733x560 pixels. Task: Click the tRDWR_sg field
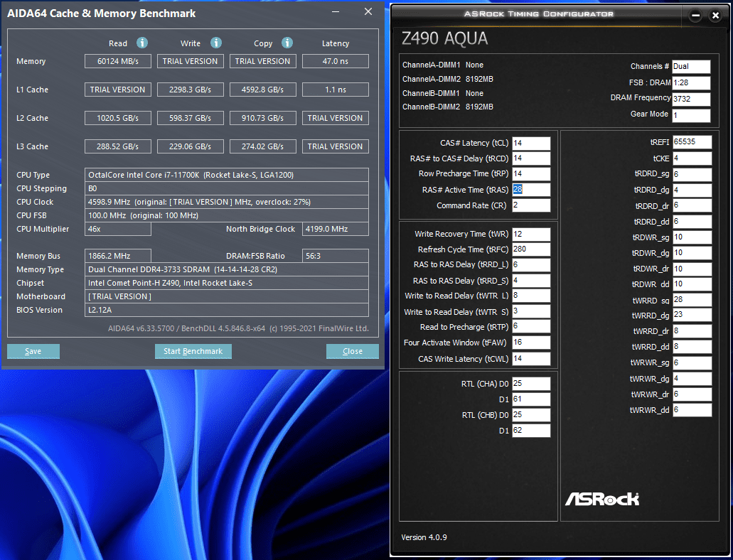click(692, 237)
